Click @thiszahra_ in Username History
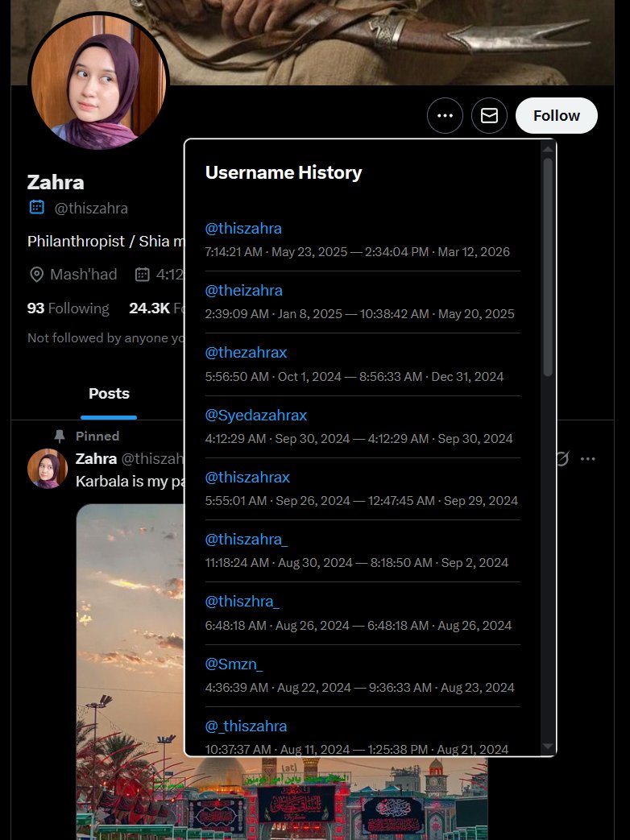Screen dimensions: 630x840 click(247, 540)
